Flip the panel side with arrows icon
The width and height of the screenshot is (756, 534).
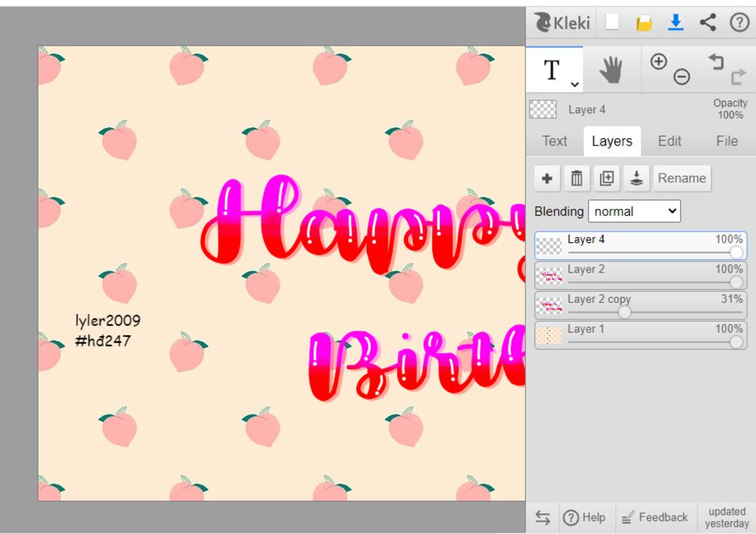543,518
